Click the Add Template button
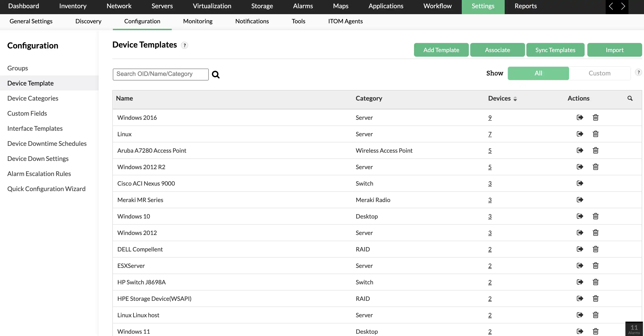This screenshot has height=336, width=644. (441, 50)
